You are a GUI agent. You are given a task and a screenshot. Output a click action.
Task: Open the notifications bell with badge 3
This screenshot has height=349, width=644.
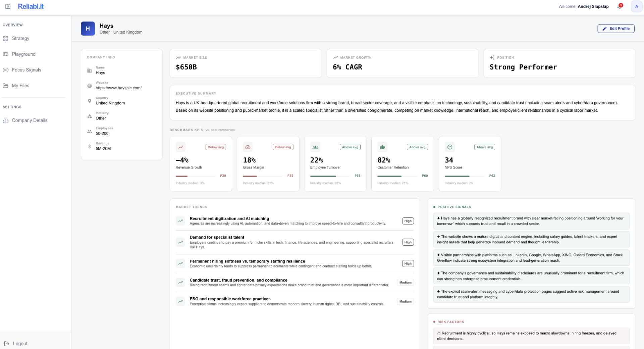pos(620,7)
